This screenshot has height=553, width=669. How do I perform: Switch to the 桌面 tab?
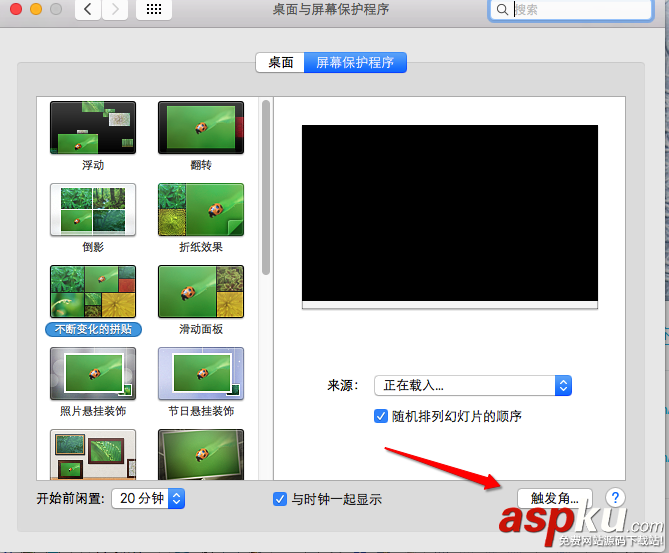[x=280, y=62]
